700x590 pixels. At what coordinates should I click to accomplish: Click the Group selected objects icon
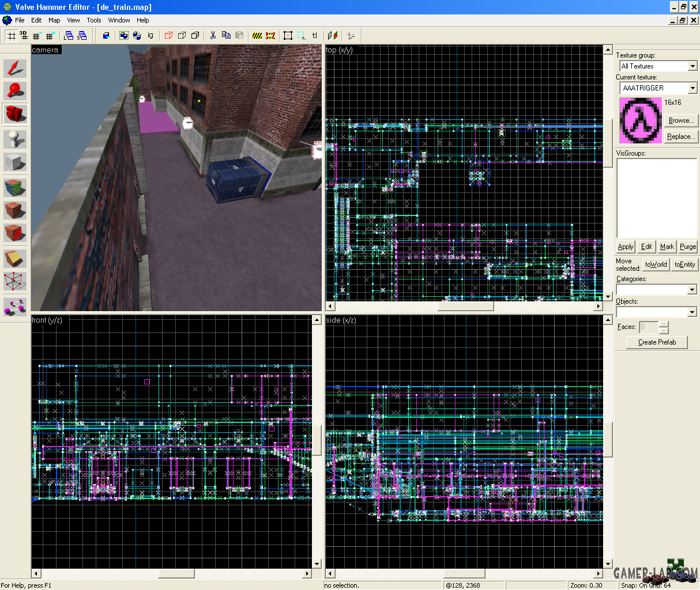(124, 36)
